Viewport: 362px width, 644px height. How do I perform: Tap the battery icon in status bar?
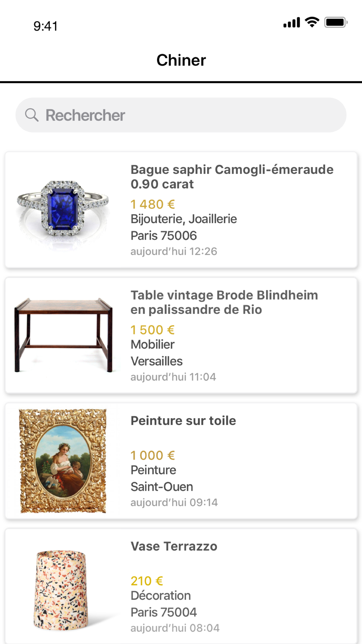[x=336, y=22]
